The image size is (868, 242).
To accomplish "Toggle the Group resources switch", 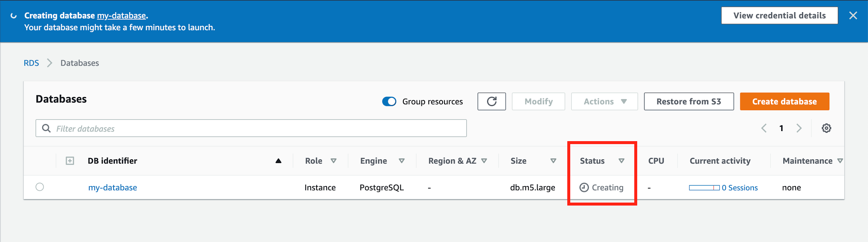I will click(x=389, y=101).
